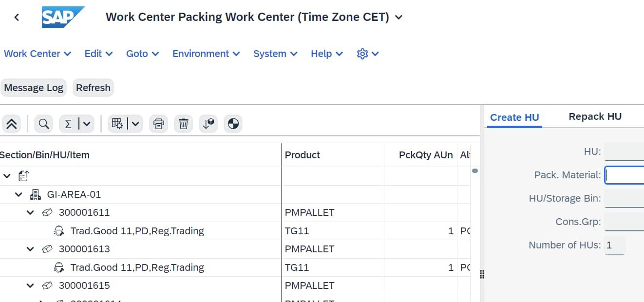Open the search magnifier tool
644x302 pixels.
44,124
